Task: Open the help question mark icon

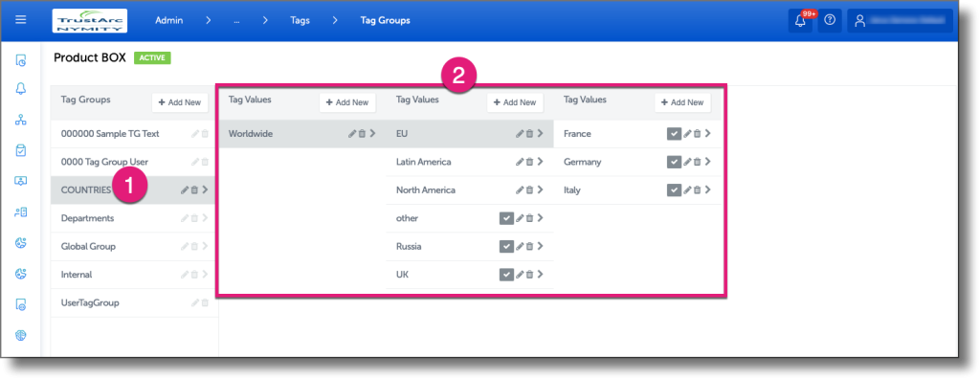Action: click(830, 21)
